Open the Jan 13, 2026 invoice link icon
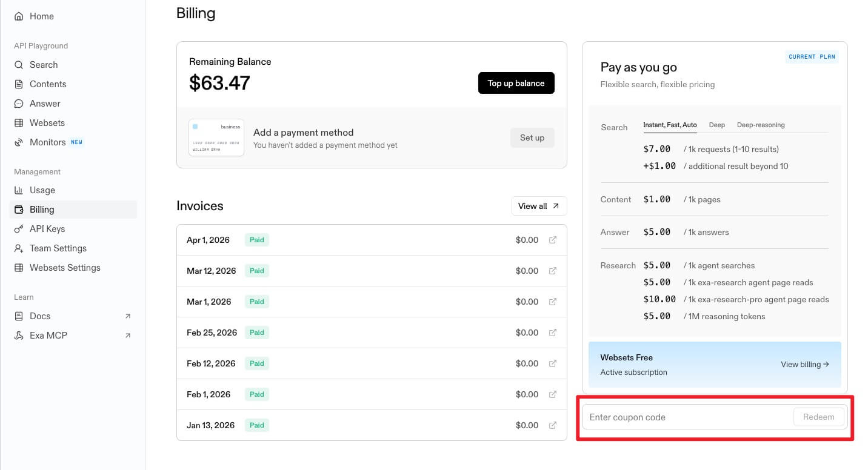 553,425
